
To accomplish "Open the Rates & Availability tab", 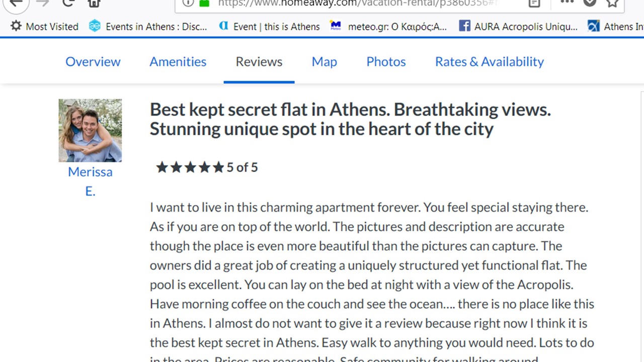I will 489,61.
